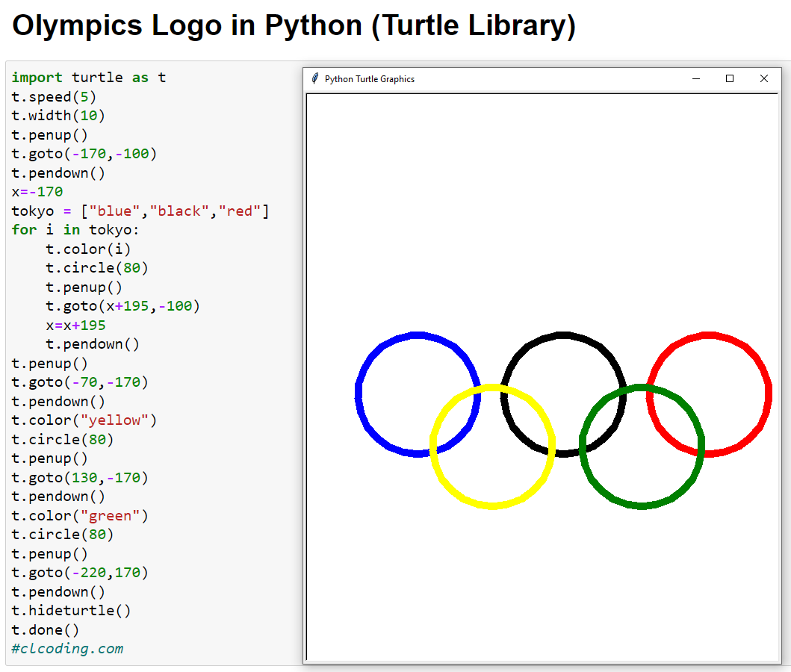This screenshot has height=672, width=791.
Task: Click the 't.goto(130,-170)' code line
Action: click(80, 478)
